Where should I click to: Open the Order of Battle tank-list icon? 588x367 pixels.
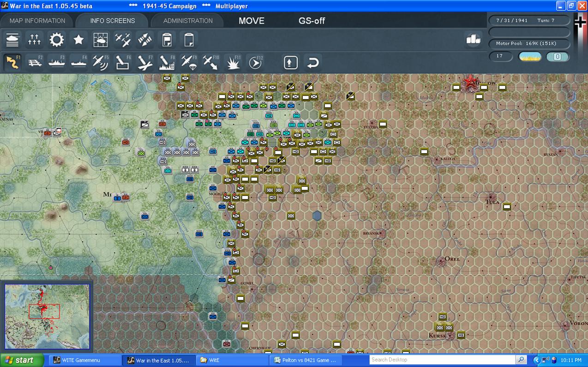12,40
